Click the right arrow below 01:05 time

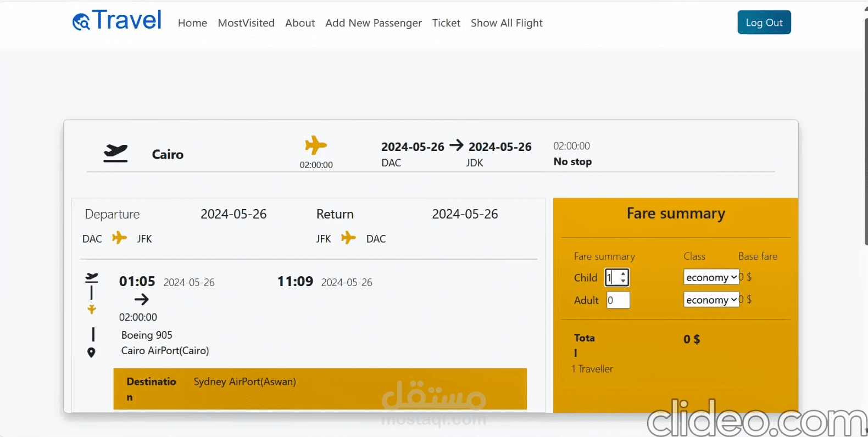click(142, 299)
